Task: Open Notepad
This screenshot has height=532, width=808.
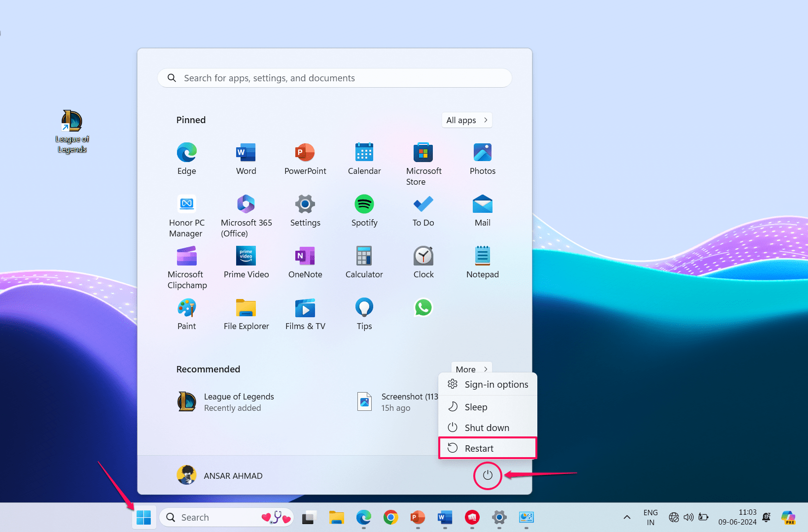Action: (x=483, y=263)
